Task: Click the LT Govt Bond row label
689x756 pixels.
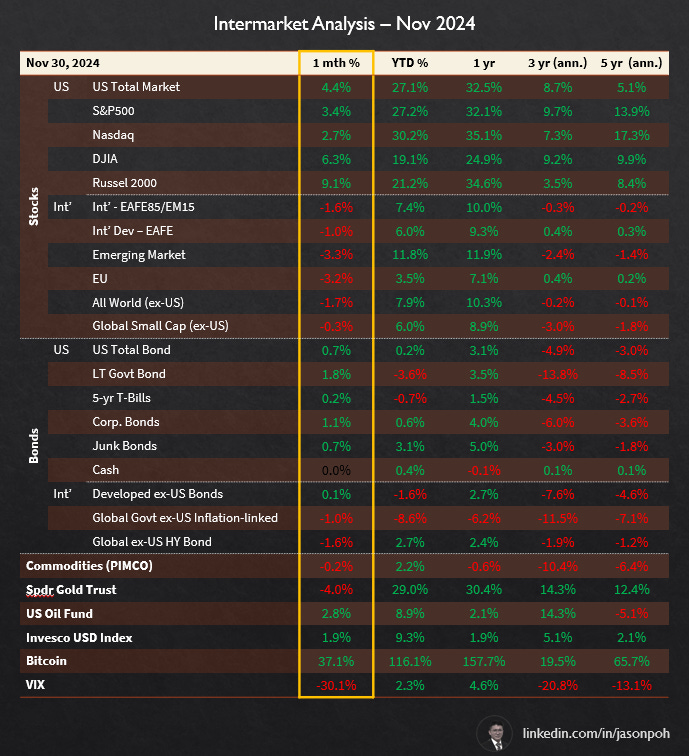Action: 129,374
